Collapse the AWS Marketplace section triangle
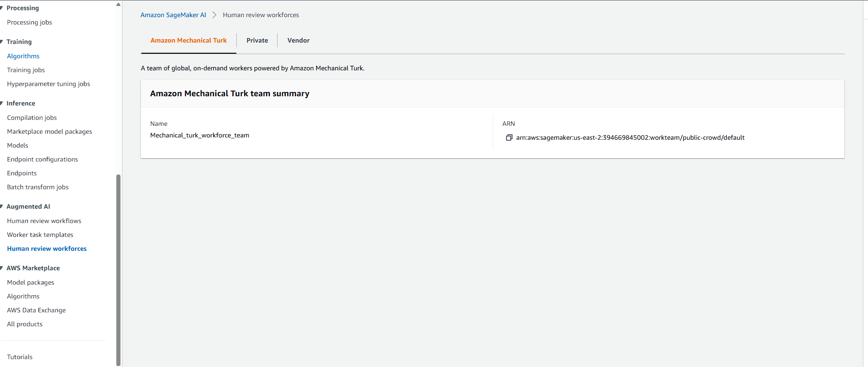The image size is (868, 367). (2, 268)
